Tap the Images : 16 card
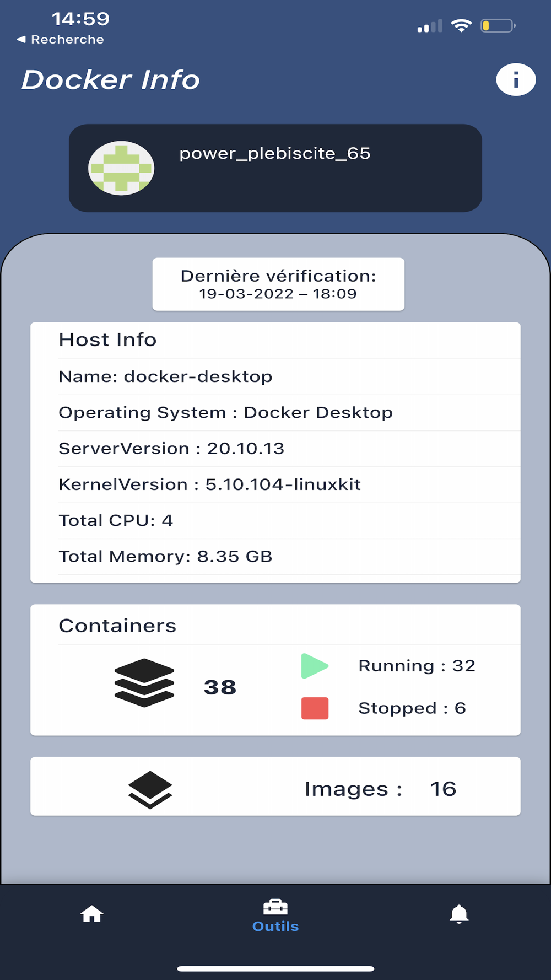The image size is (551, 980). 275,787
